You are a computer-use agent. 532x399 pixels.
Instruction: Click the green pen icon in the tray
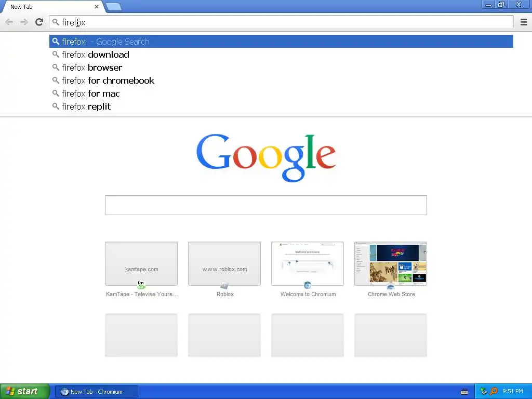click(484, 391)
